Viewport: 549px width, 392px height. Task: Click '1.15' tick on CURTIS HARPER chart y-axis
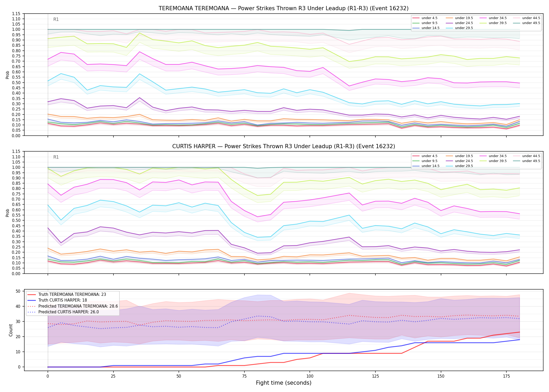pyautogui.click(x=16, y=152)
